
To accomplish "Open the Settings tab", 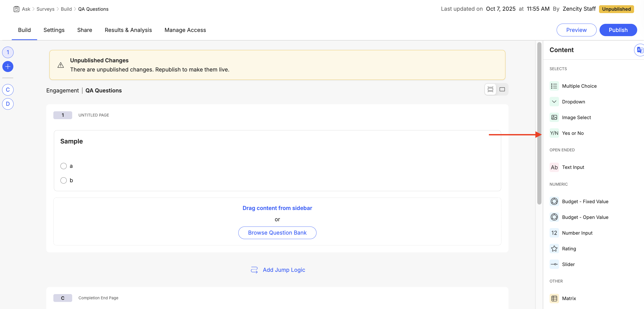I will coord(54,30).
